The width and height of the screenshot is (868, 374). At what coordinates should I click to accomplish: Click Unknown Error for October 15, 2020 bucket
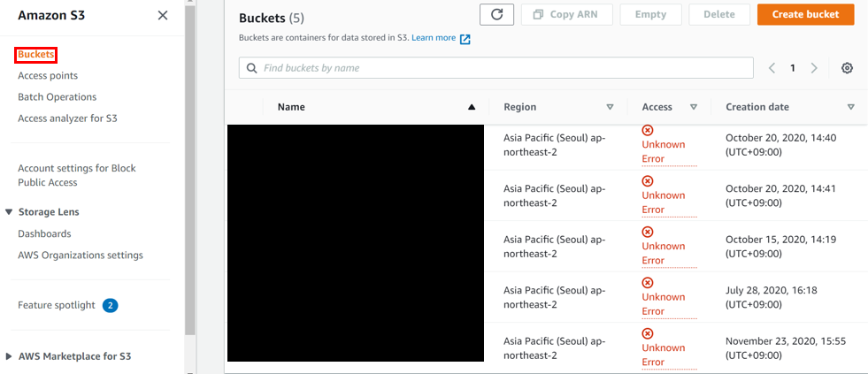669,254
